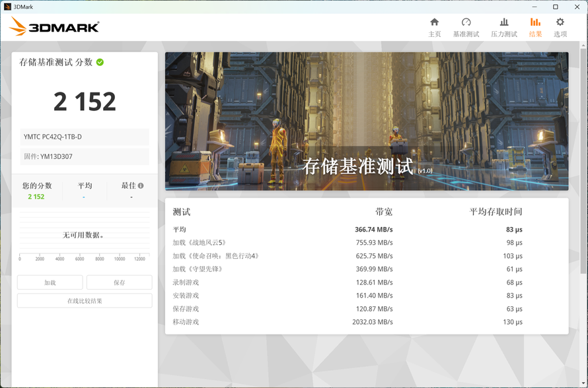Click the 98 µs access time value
This screenshot has height=388, width=588.
[x=515, y=243]
